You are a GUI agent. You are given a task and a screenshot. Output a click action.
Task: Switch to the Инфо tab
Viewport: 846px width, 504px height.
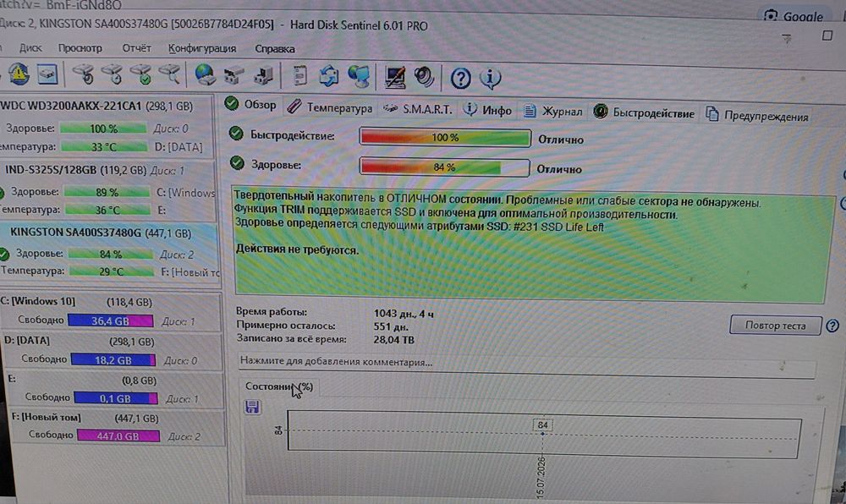pos(487,110)
